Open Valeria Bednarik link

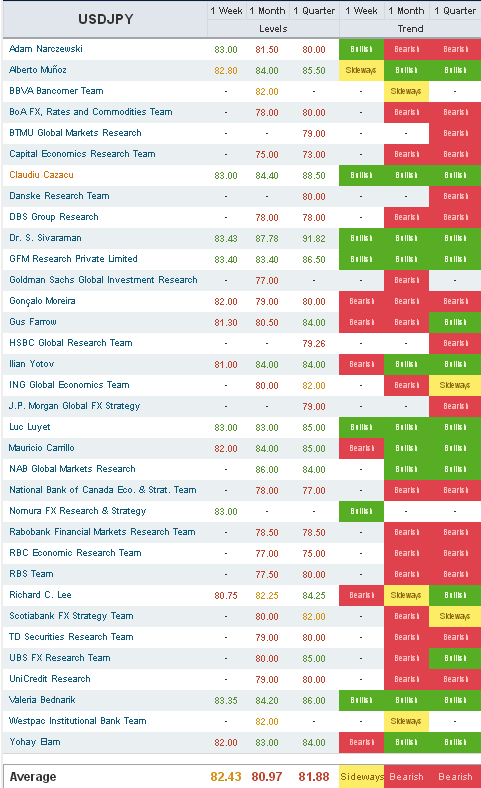click(42, 700)
